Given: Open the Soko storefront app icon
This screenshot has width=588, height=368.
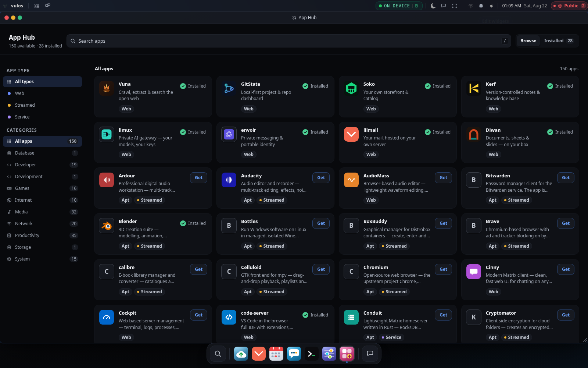Looking at the screenshot, I should (x=351, y=88).
